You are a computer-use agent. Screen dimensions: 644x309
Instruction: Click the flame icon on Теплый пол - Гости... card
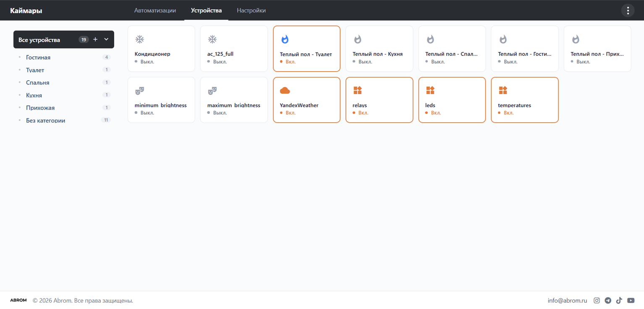click(503, 39)
